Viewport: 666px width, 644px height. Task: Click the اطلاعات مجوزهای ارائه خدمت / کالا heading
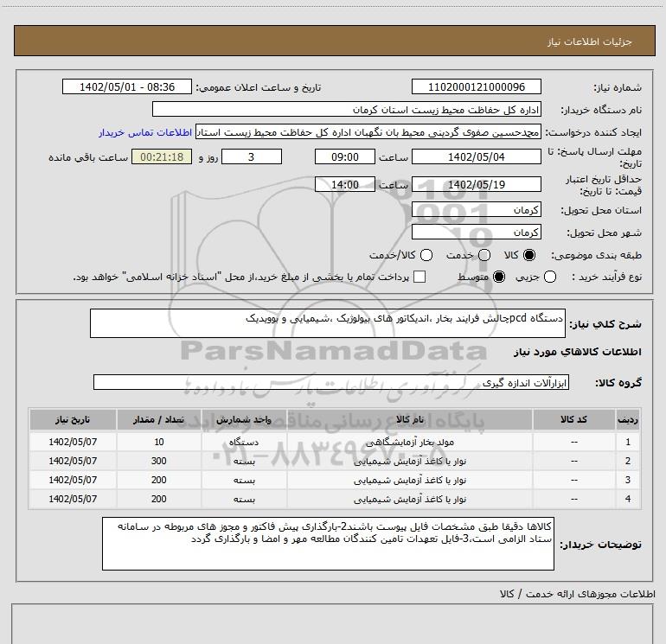coord(577,594)
